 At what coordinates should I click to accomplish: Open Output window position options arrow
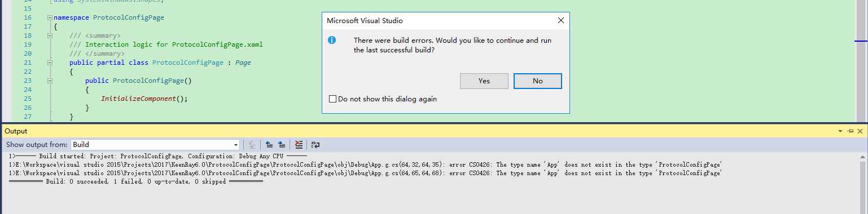pyautogui.click(x=840, y=131)
